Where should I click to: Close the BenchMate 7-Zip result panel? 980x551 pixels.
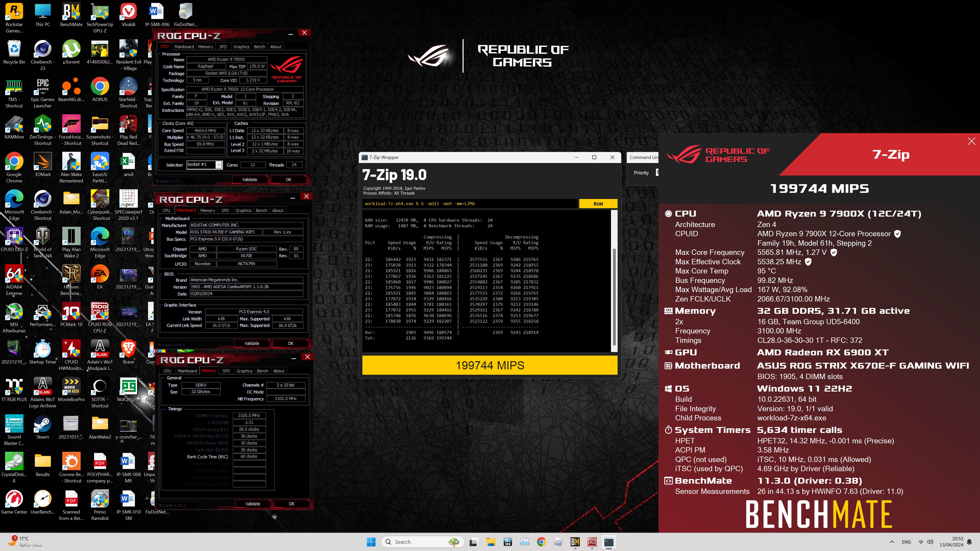coord(971,142)
